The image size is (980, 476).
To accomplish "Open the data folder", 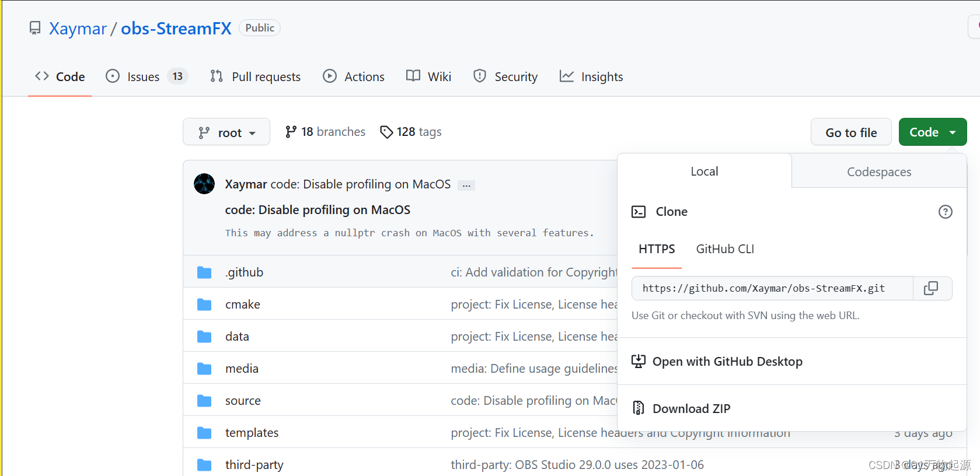I will click(x=237, y=337).
